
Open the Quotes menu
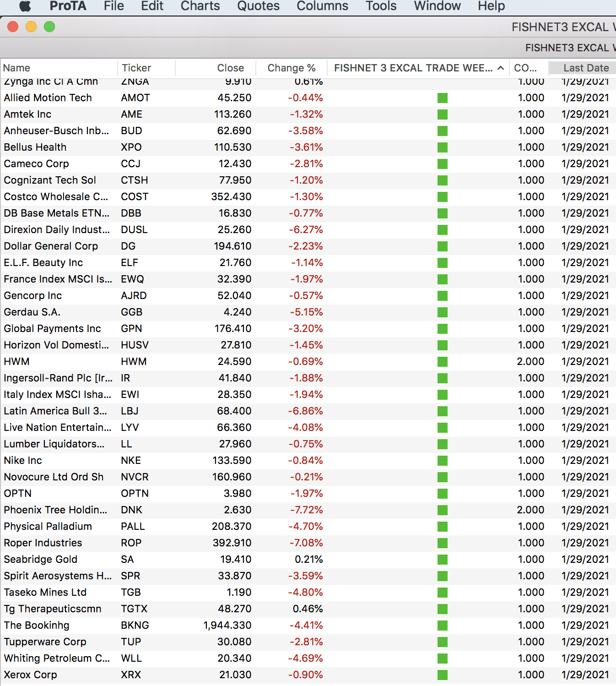pyautogui.click(x=258, y=6)
